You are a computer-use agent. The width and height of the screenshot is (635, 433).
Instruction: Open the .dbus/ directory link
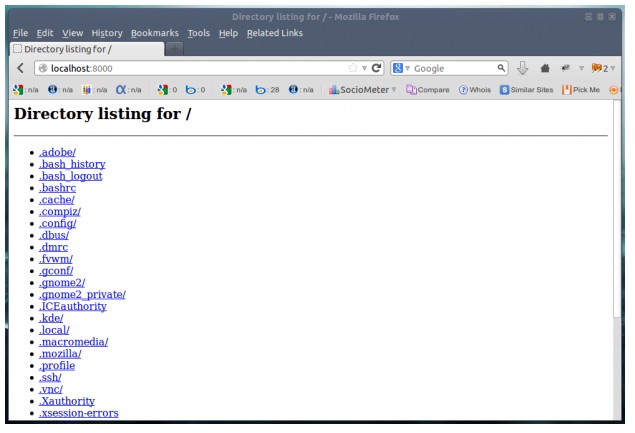click(54, 235)
